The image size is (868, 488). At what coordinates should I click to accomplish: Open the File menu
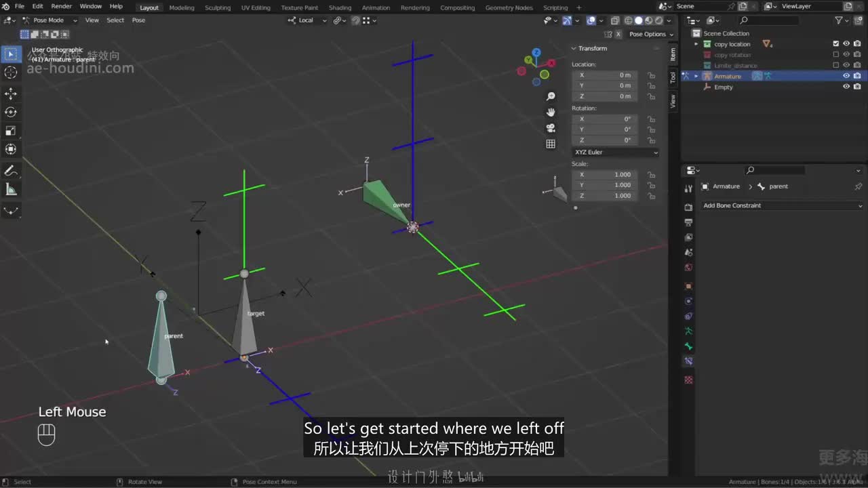coord(20,7)
